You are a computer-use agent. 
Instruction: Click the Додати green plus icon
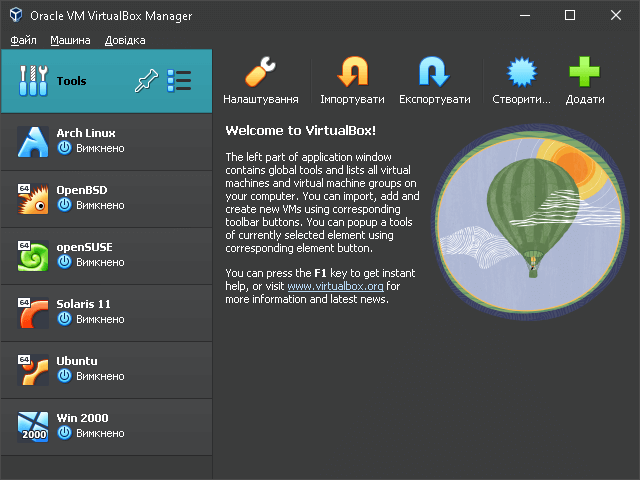(584, 72)
